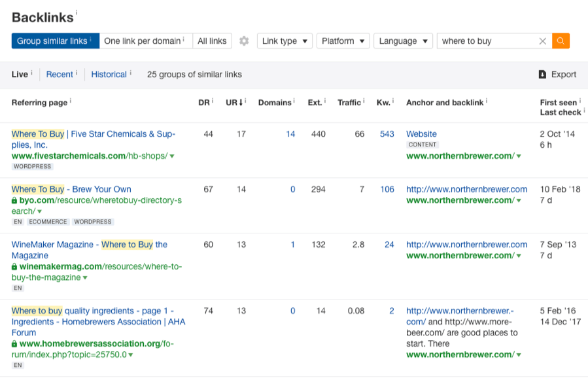Click the sort arrow on the UR column
Screen dimensions: 588x378
point(242,102)
